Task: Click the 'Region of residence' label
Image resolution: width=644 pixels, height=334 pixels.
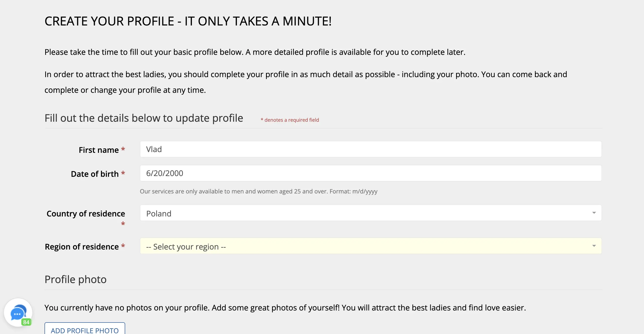Action: [81, 247]
